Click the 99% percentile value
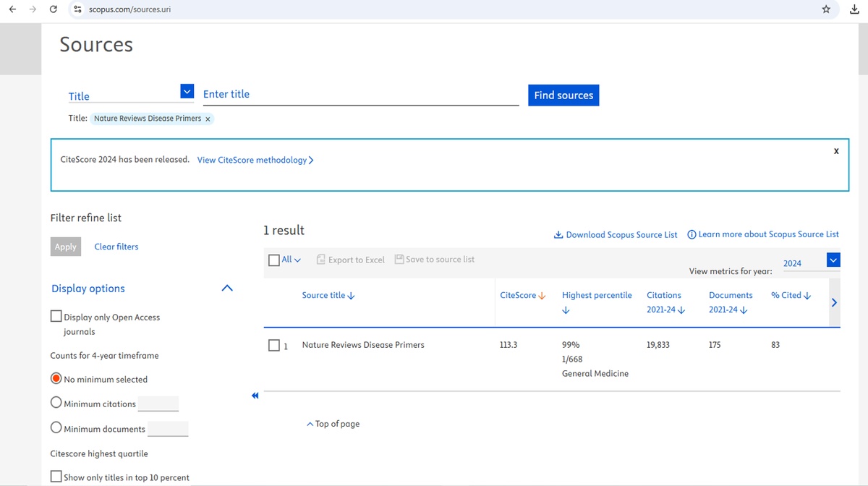 (x=571, y=345)
